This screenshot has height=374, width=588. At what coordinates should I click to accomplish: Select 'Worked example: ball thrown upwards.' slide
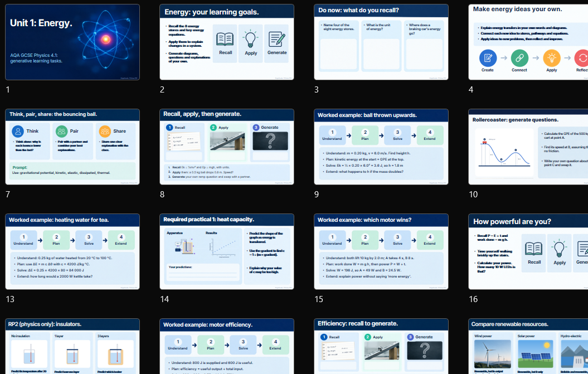point(381,147)
